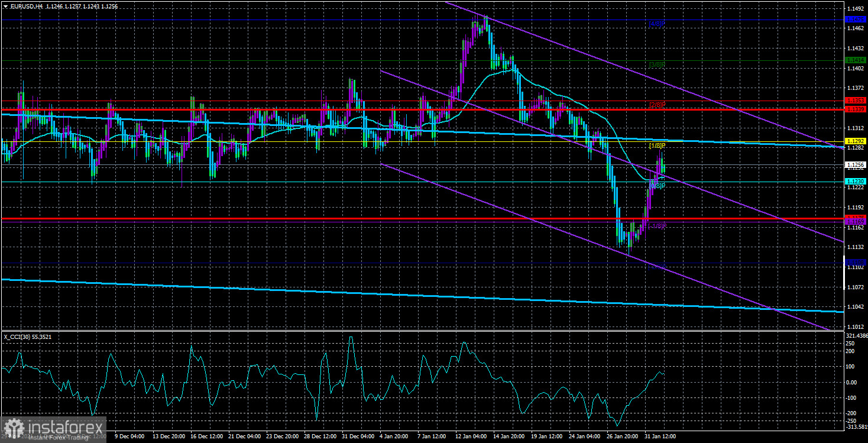This screenshot has width=868, height=443.
Task: Click the current price tag 1.1256
Action: click(x=856, y=164)
